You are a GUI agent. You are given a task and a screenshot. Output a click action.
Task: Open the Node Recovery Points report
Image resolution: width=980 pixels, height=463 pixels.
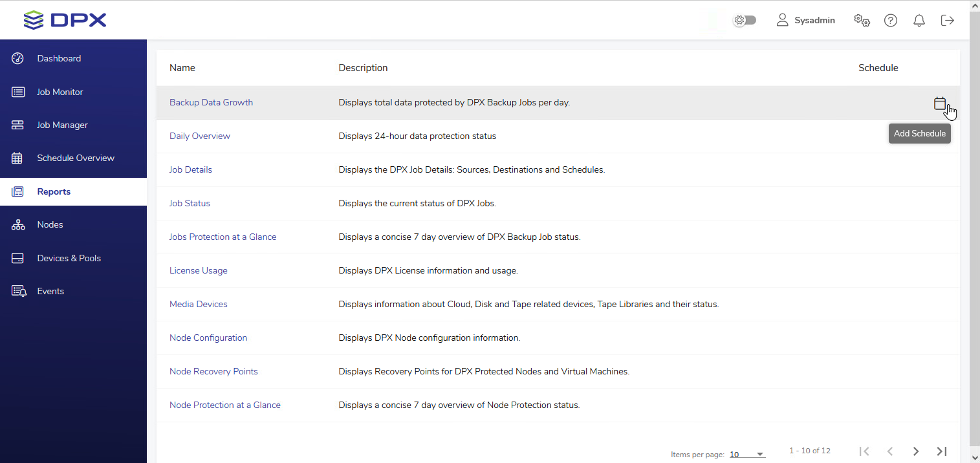(x=213, y=372)
